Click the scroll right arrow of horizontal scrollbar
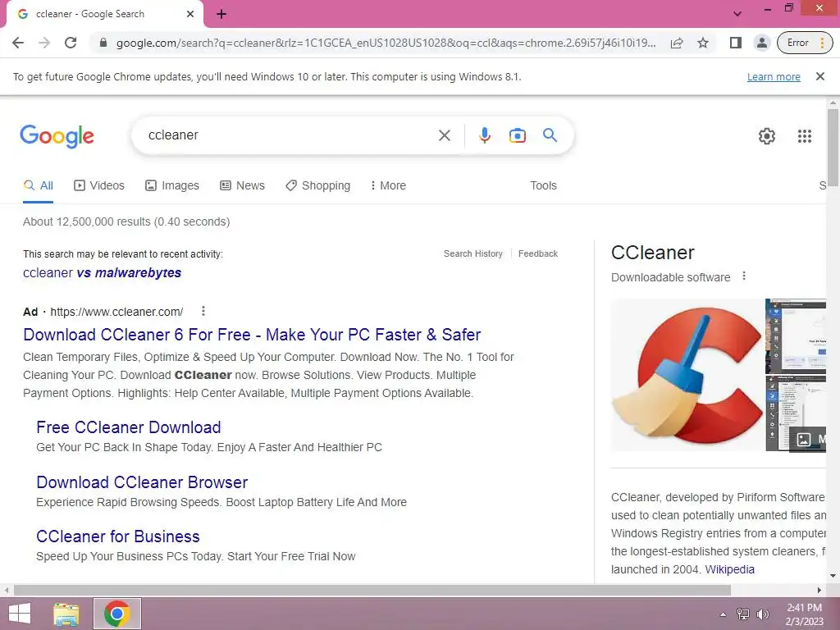 click(819, 591)
